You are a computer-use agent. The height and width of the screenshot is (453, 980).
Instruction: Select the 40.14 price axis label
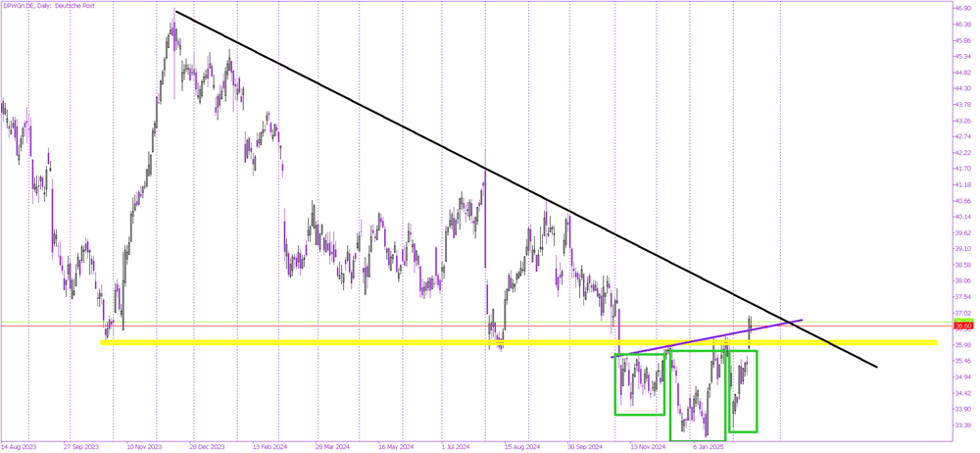[962, 217]
